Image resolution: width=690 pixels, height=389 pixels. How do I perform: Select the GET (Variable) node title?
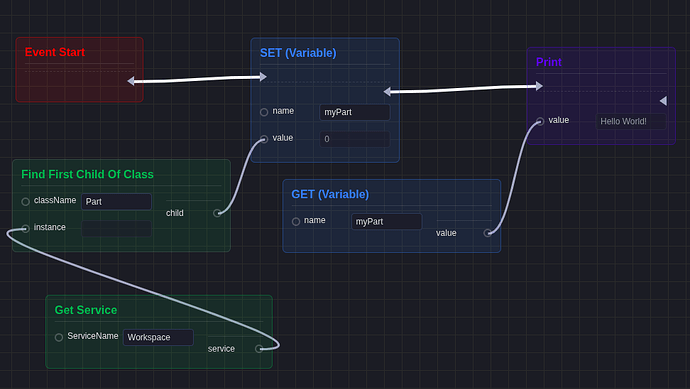(x=330, y=194)
